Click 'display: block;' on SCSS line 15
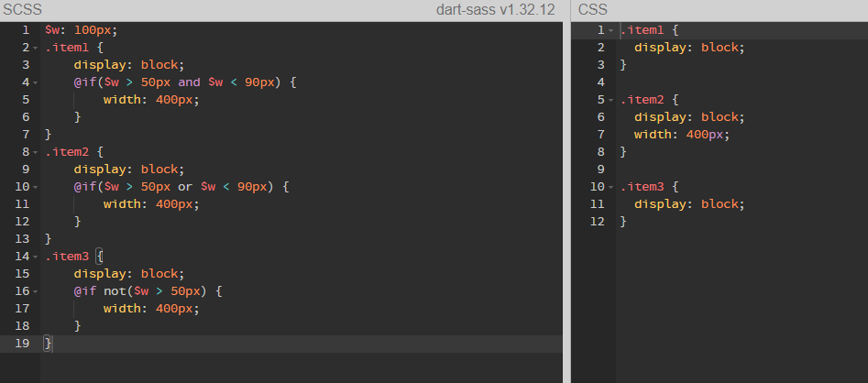Screen dimensions: 868x383 (x=129, y=275)
